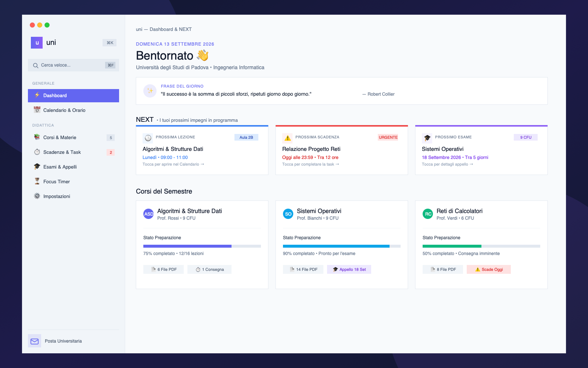Click 8 File PDF button
The width and height of the screenshot is (588, 368).
tap(443, 269)
